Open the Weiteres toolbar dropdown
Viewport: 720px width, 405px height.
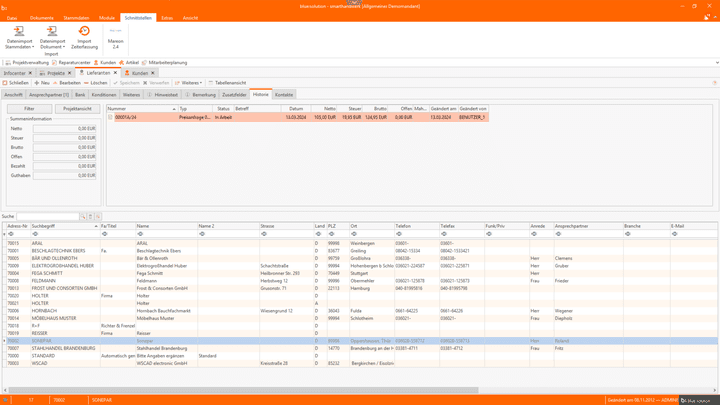click(188, 83)
